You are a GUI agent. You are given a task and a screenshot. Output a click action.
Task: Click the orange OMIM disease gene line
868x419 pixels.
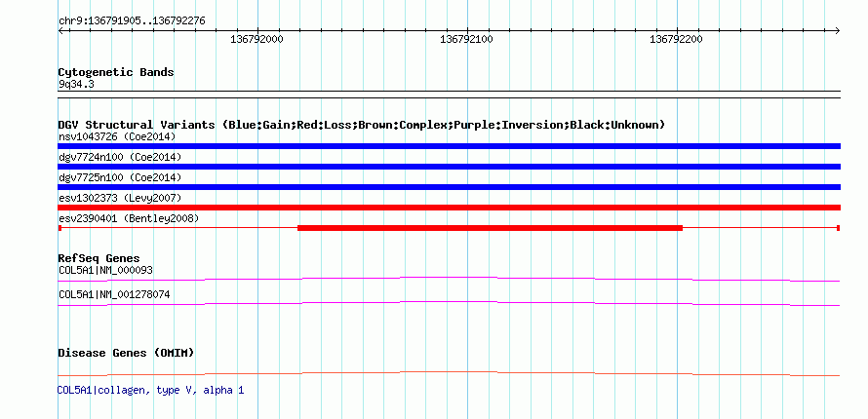tap(449, 373)
